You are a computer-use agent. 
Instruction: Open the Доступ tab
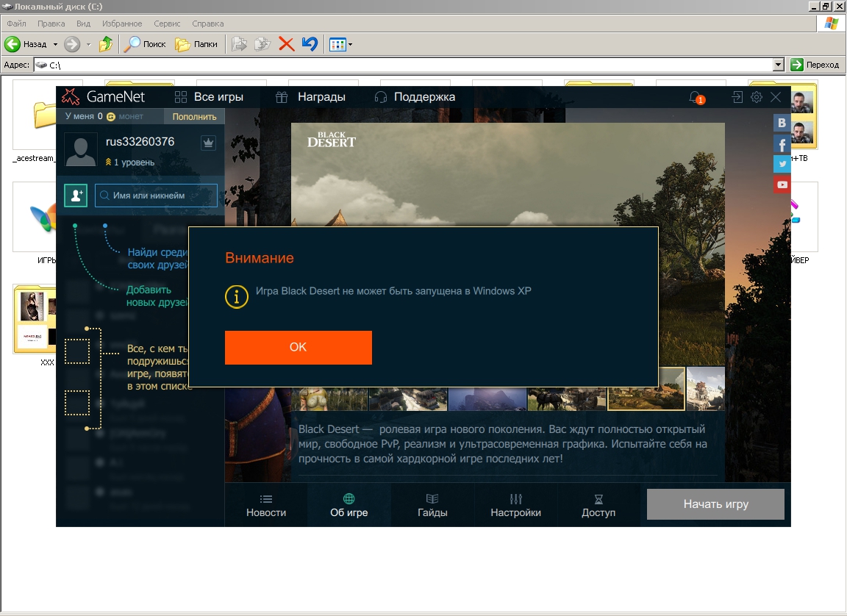coord(598,505)
